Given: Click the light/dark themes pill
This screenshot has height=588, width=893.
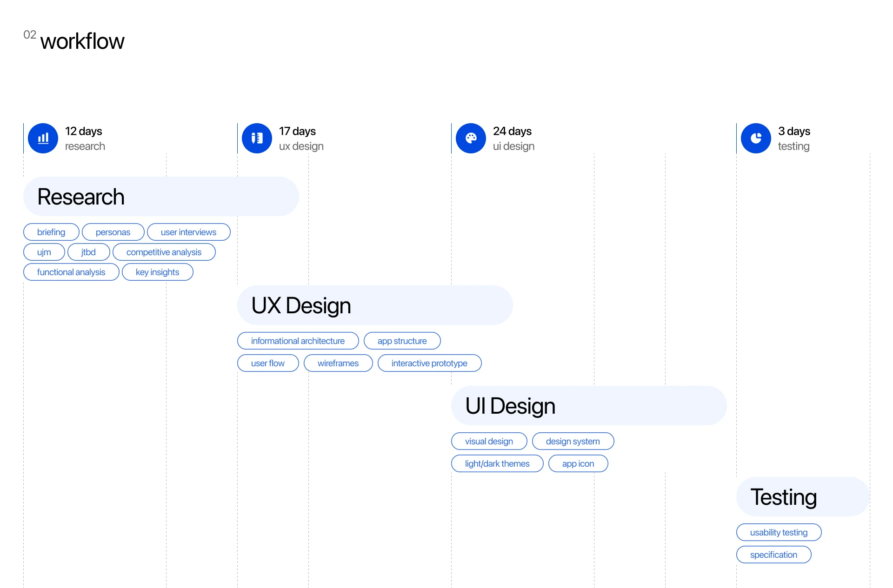Looking at the screenshot, I should (497, 463).
